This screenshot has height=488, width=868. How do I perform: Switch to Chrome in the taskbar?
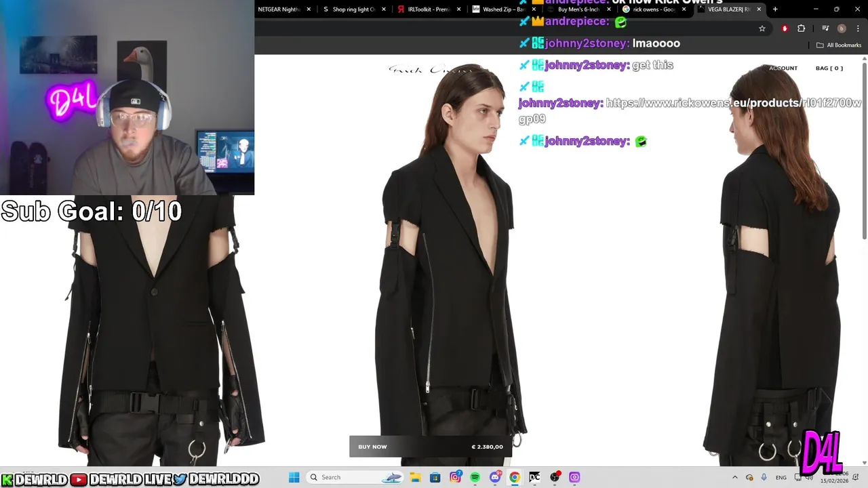click(515, 477)
